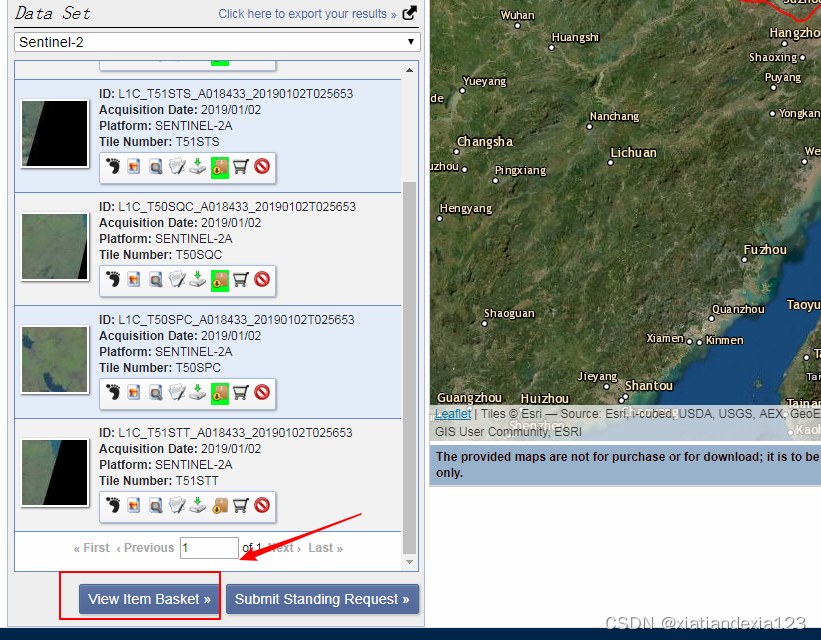Click the View Item Basket button
The image size is (821, 640).
[x=149, y=599]
